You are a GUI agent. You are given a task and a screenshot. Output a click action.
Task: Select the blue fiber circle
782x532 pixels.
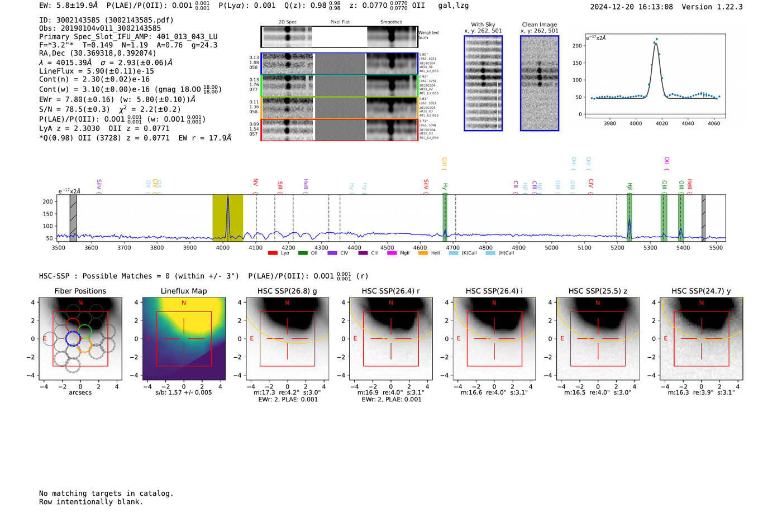(73, 338)
